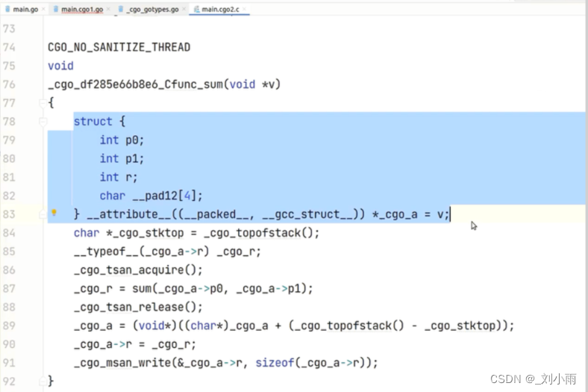Switch to the main.cgo1.go tab

coord(82,10)
